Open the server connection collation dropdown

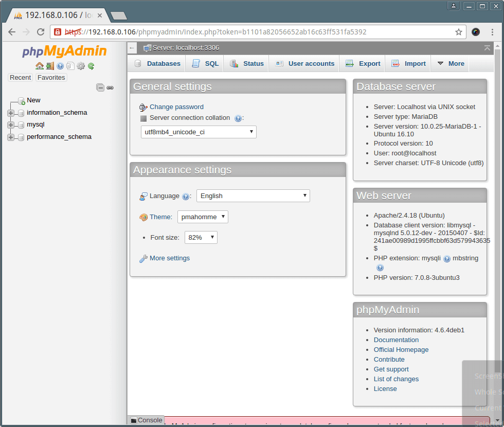click(x=199, y=132)
